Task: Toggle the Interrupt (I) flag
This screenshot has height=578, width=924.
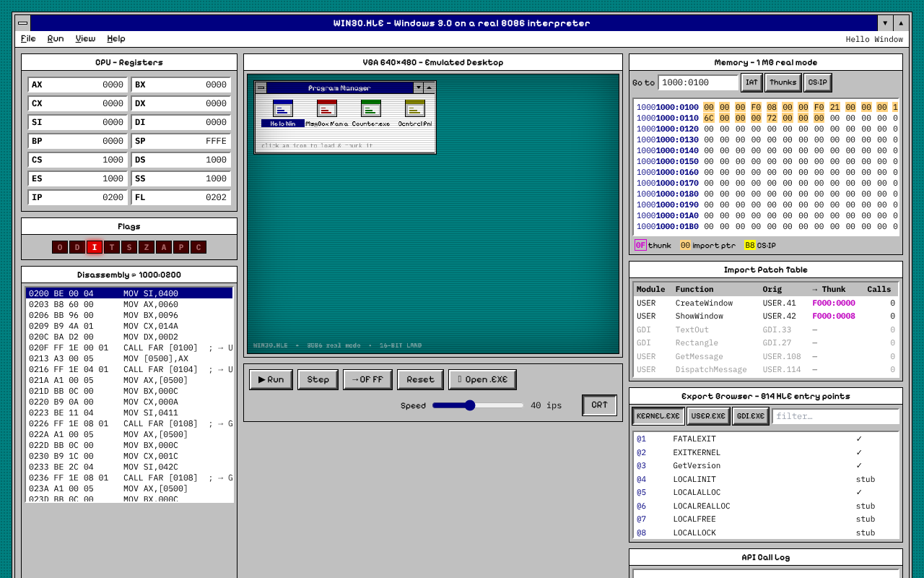Action: point(95,247)
